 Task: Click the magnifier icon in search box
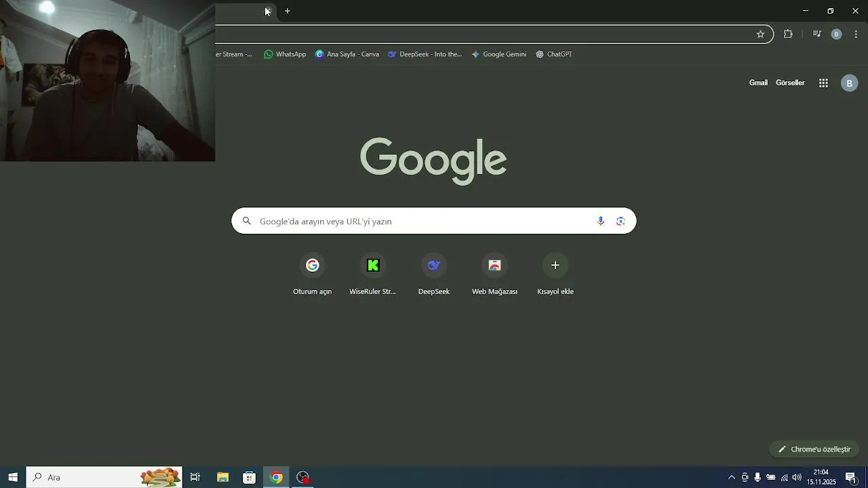247,221
